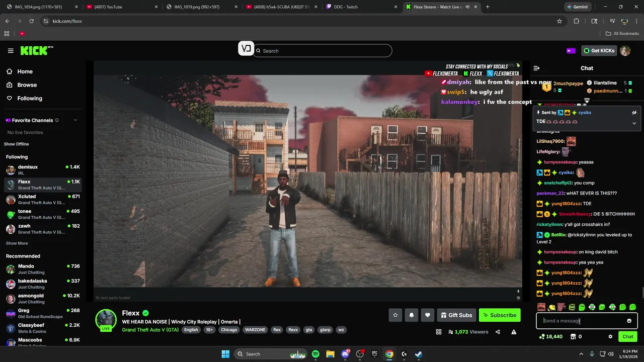Open asmongold in Recommended list
644x362 pixels.
coord(42,299)
